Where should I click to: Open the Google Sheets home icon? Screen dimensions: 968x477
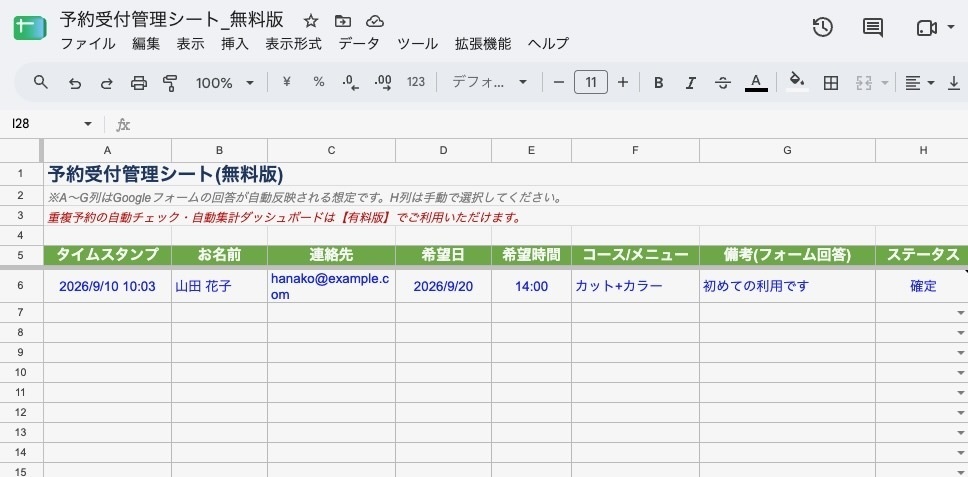click(30, 28)
